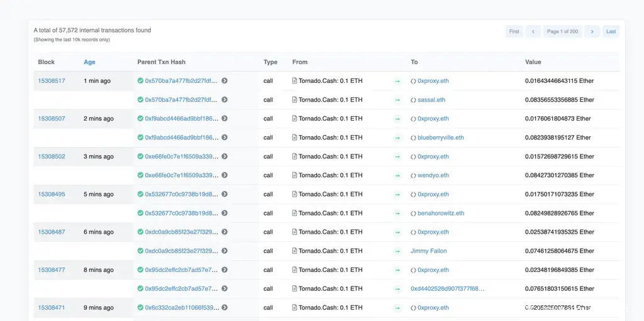The height and width of the screenshot is (321, 644).
Task: Go to the next page with the right chevron
Action: click(592, 31)
